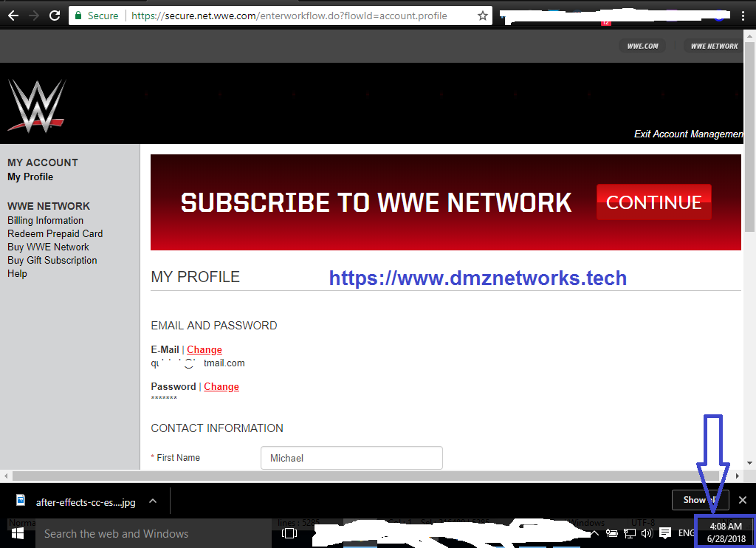Click Search the web and Windows box
This screenshot has height=548, width=756.
coord(154,533)
